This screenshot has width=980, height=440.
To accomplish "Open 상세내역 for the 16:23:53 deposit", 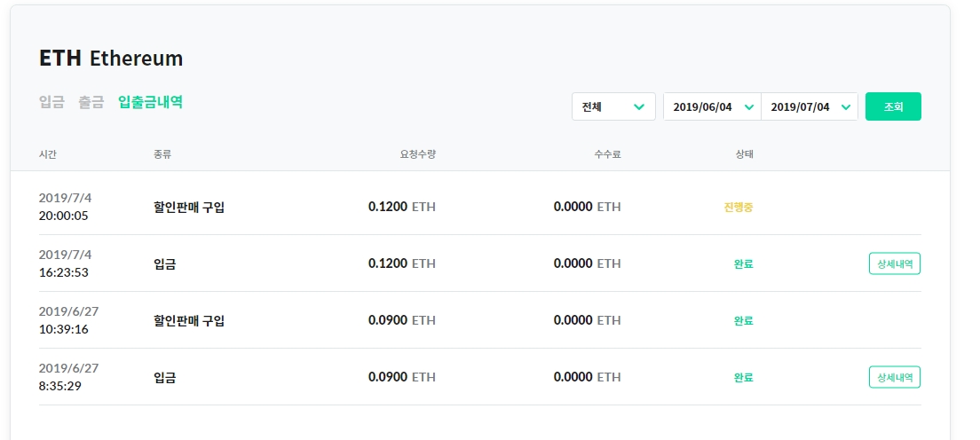I will (x=894, y=263).
